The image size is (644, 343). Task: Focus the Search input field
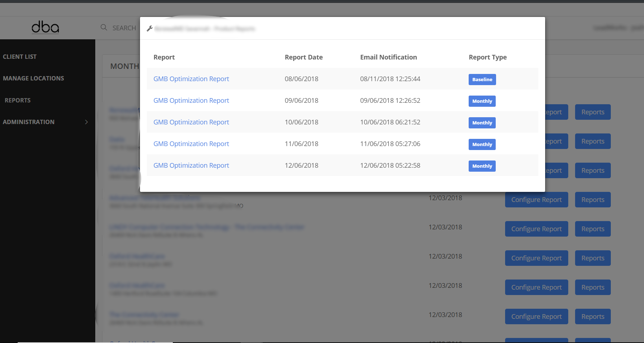coord(124,28)
